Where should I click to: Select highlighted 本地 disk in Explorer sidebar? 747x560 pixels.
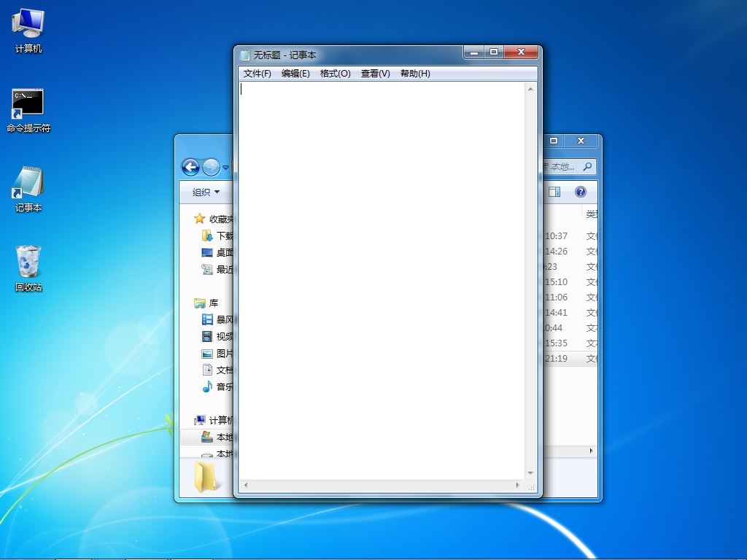(x=206, y=437)
